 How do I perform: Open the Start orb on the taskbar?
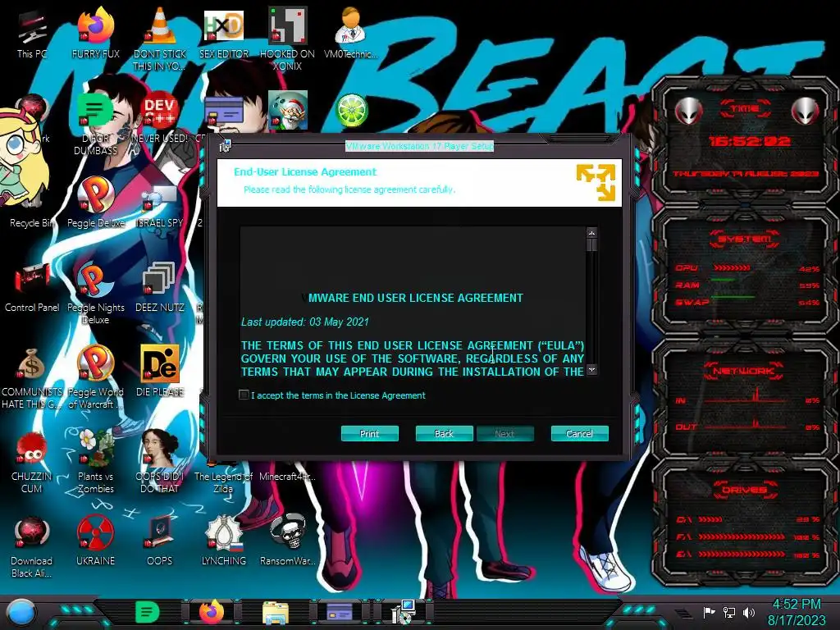click(x=21, y=613)
